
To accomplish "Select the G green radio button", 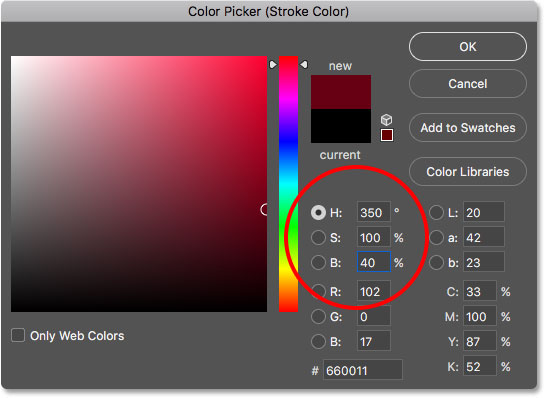I will click(x=318, y=317).
